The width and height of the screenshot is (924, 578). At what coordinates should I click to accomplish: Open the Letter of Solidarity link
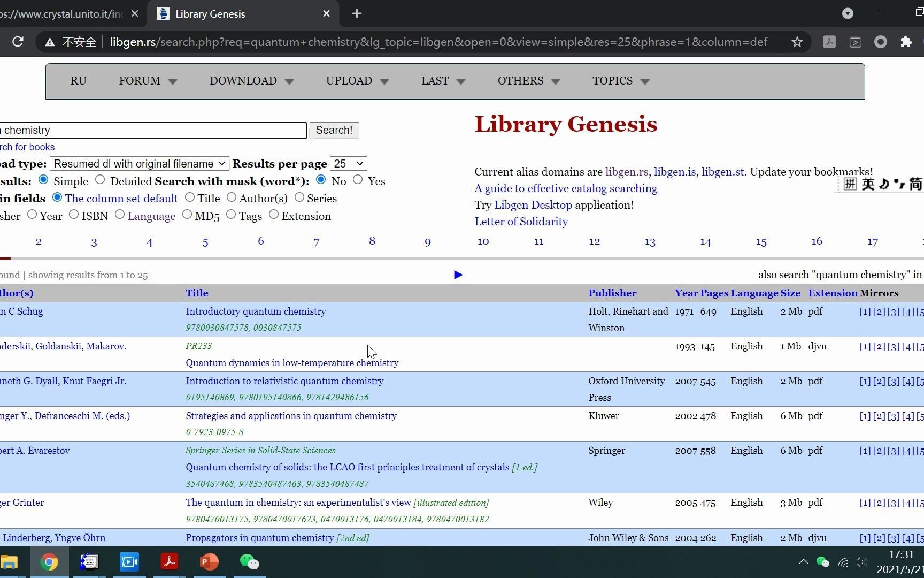click(x=521, y=222)
